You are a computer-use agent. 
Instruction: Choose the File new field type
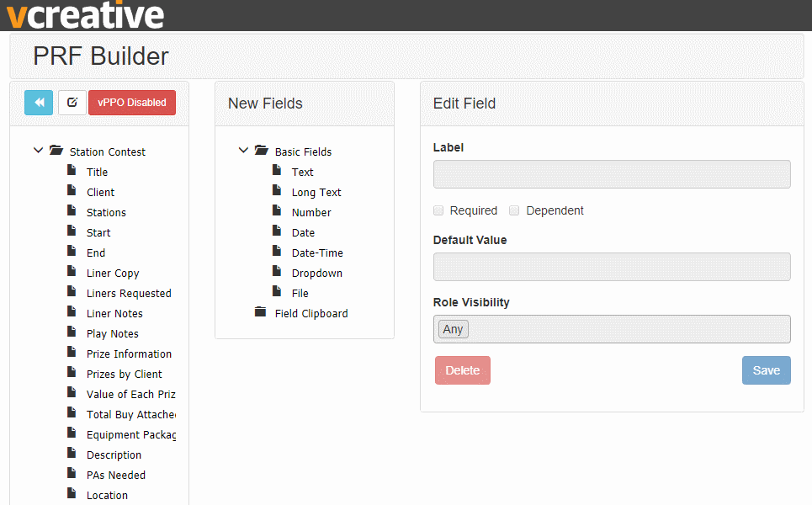point(300,293)
